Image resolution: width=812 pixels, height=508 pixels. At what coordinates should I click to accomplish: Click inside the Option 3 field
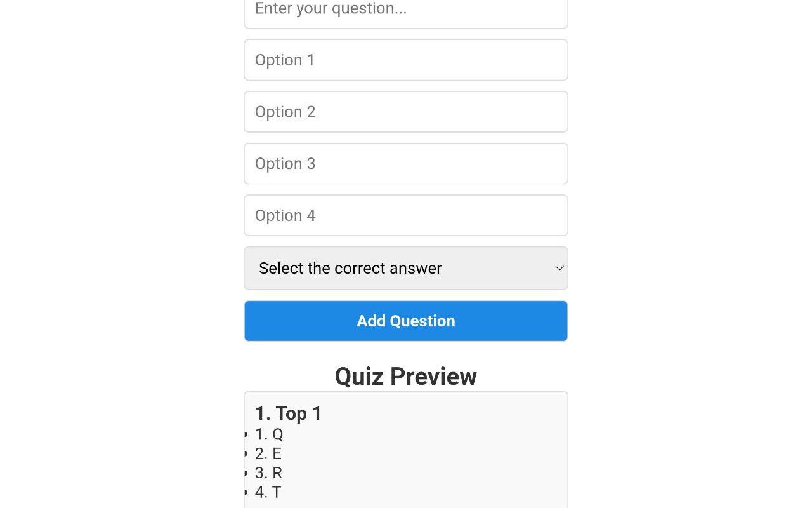point(406,163)
